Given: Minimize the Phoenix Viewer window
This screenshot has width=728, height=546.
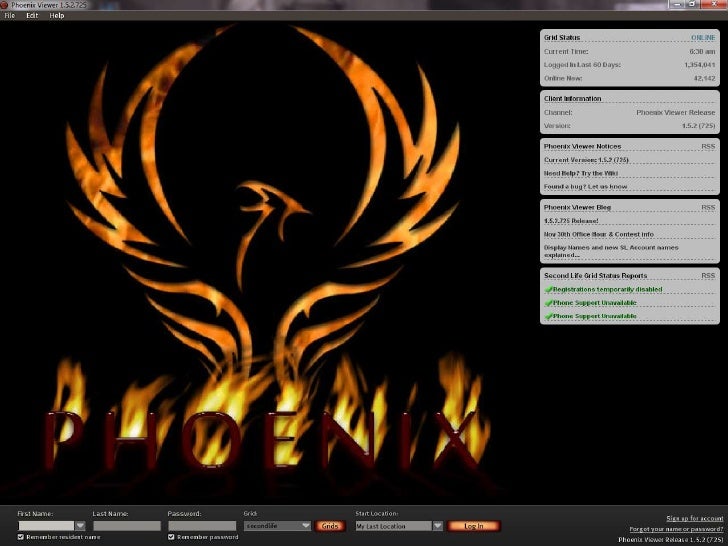Looking at the screenshot, I should [677, 4].
